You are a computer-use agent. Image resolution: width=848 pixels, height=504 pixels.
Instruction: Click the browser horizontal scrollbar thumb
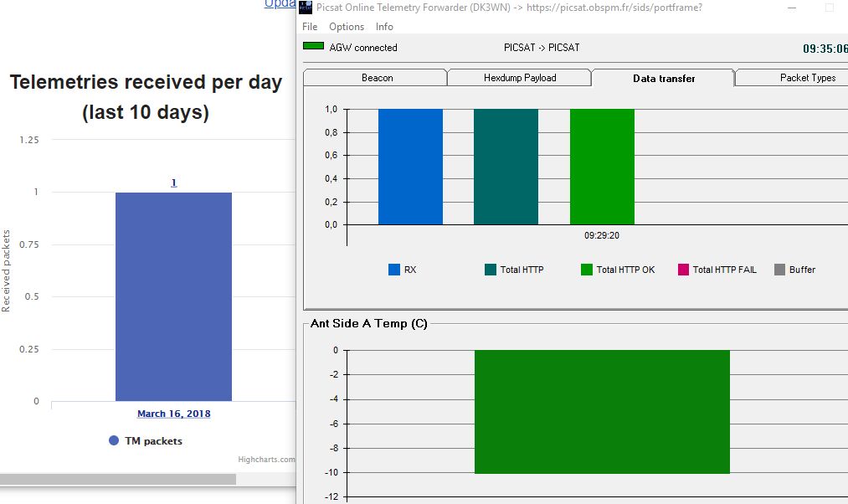[118, 479]
